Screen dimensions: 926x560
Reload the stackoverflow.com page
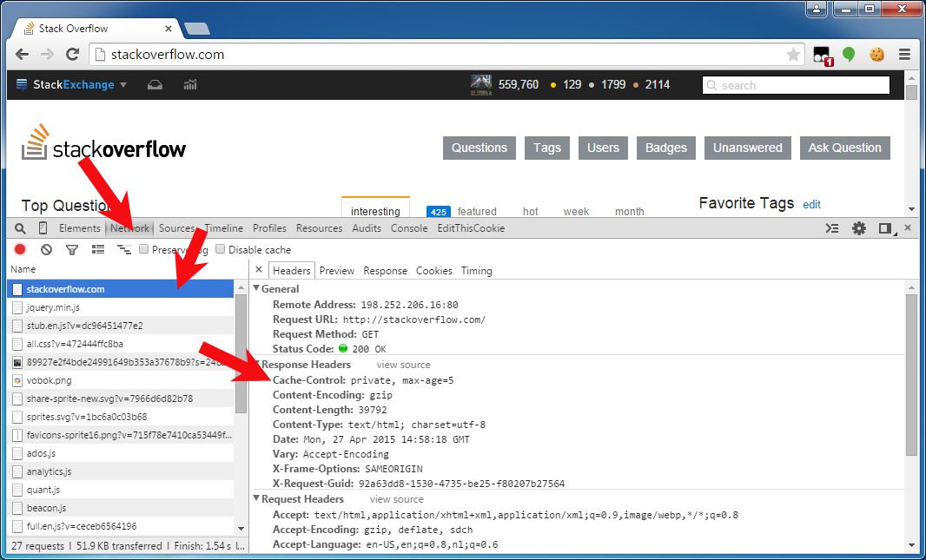[x=73, y=54]
